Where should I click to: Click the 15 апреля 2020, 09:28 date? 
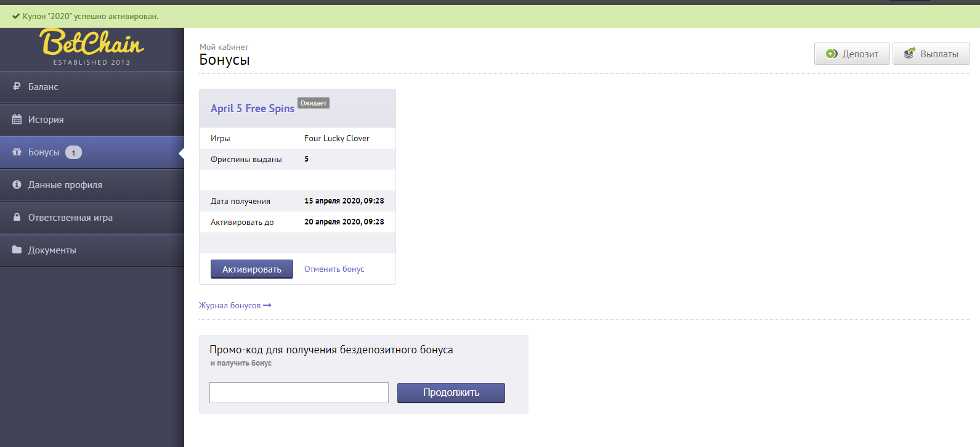pos(344,201)
